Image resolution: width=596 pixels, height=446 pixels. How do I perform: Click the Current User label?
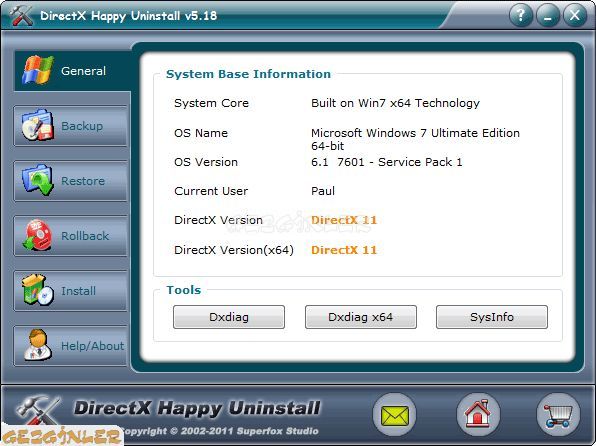(x=211, y=191)
